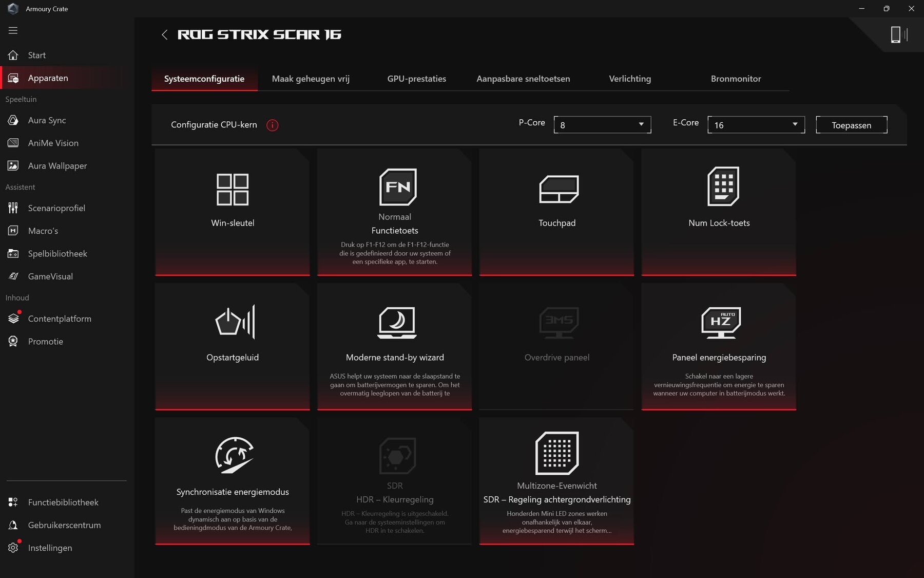Click the device icon in top-right corner
The image size is (924, 578).
(899, 34)
